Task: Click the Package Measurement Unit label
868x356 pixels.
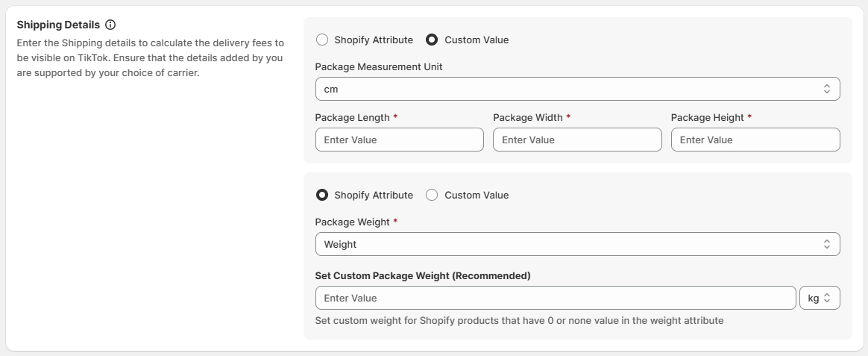Action: coord(379,66)
